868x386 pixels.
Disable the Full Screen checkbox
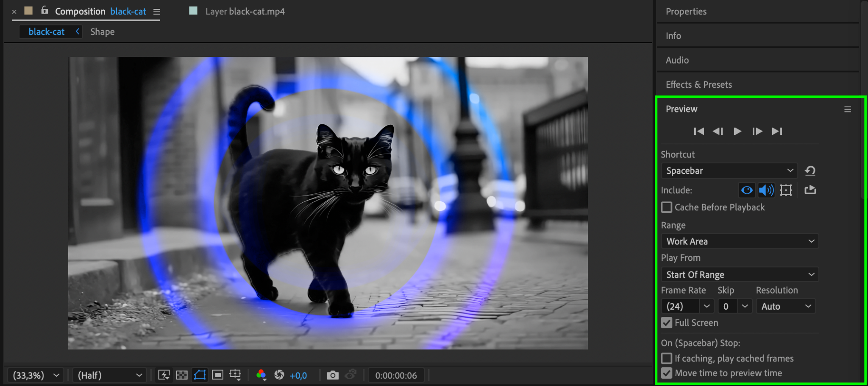(667, 323)
